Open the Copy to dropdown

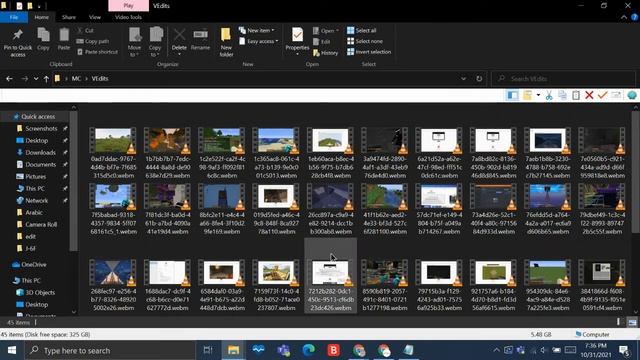click(155, 42)
